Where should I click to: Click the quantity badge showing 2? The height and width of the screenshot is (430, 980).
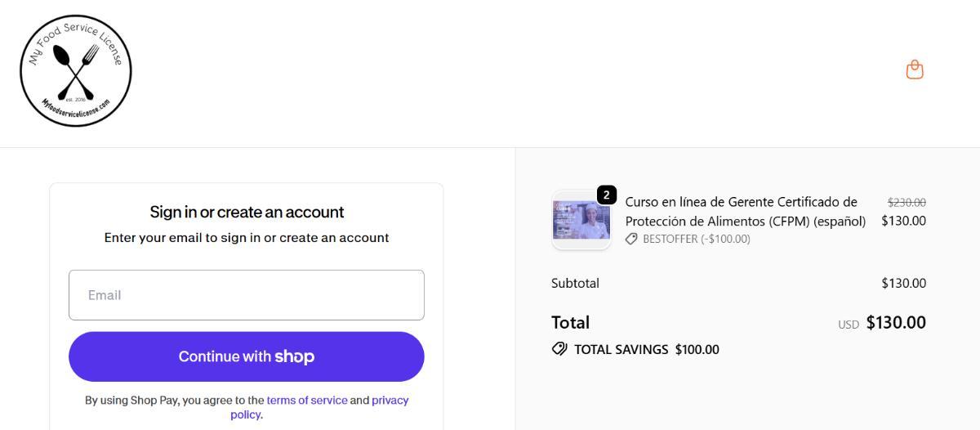click(x=606, y=195)
